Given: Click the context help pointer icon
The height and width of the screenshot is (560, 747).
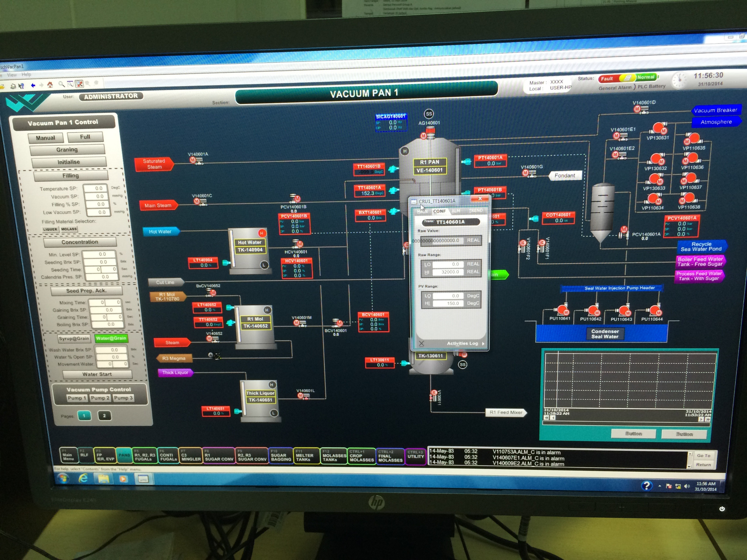Looking at the screenshot, I should [x=21, y=86].
